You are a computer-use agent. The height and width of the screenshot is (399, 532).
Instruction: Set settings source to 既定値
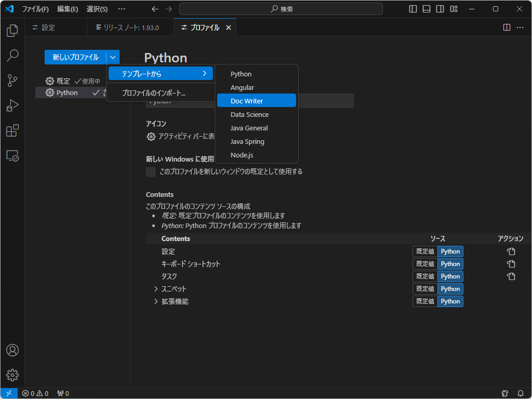[425, 251]
